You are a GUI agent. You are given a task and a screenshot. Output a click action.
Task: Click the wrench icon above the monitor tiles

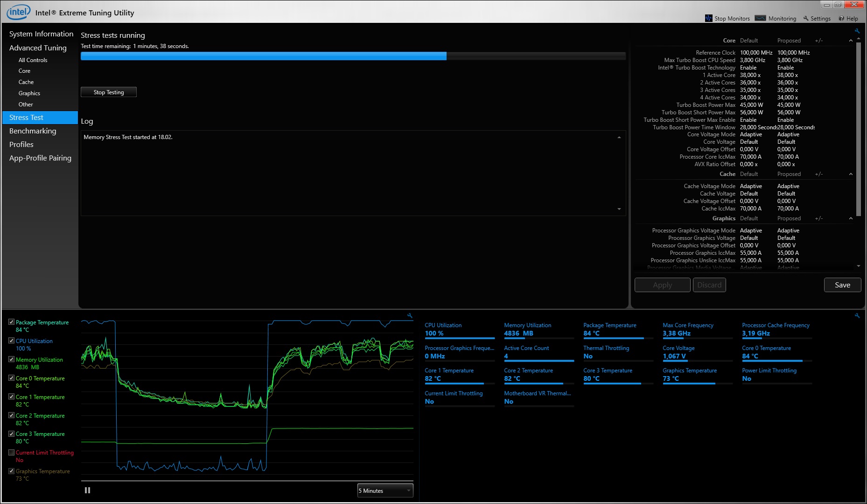(857, 315)
